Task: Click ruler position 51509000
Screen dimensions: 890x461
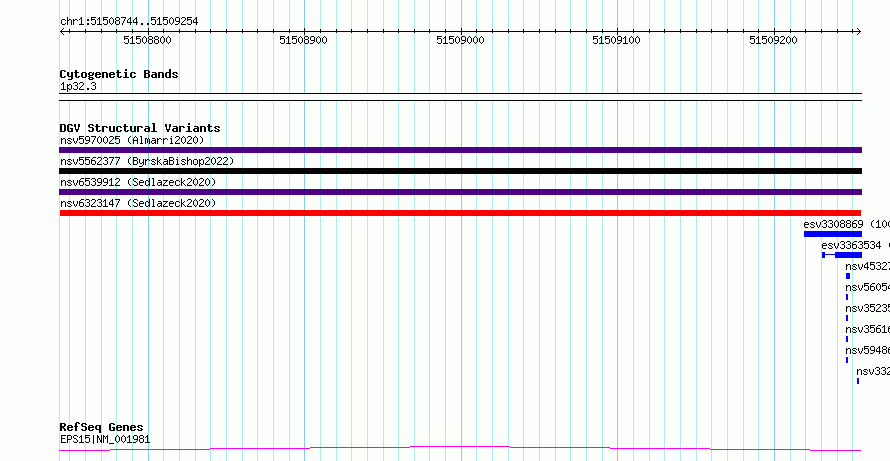Action: (x=460, y=40)
